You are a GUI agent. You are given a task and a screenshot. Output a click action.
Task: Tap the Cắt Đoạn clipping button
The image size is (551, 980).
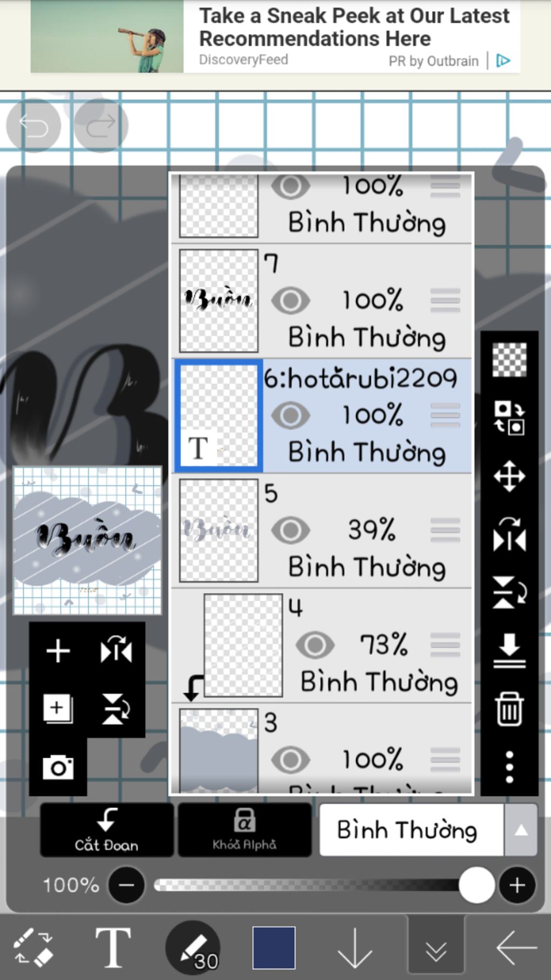[x=107, y=830]
